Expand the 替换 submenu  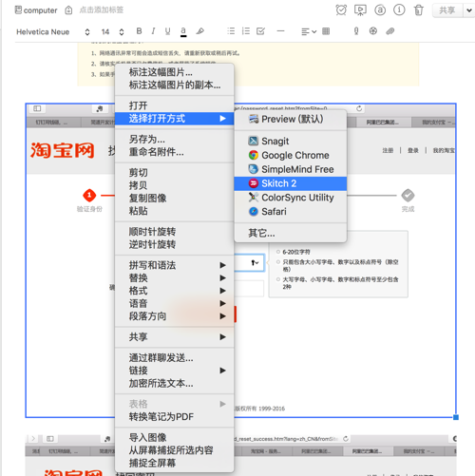pos(175,277)
